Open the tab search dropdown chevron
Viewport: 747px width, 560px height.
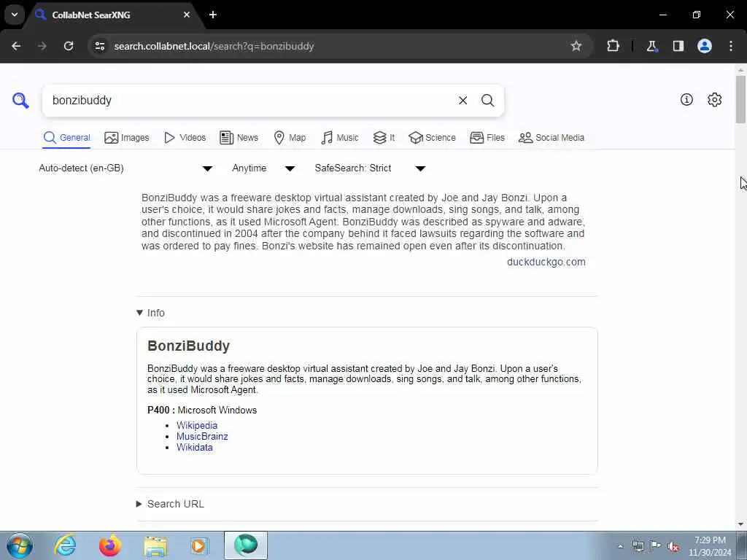click(x=15, y=15)
